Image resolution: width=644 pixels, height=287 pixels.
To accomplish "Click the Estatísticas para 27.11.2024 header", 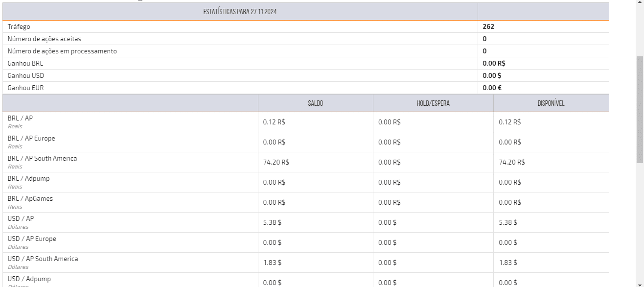I will pos(240,11).
